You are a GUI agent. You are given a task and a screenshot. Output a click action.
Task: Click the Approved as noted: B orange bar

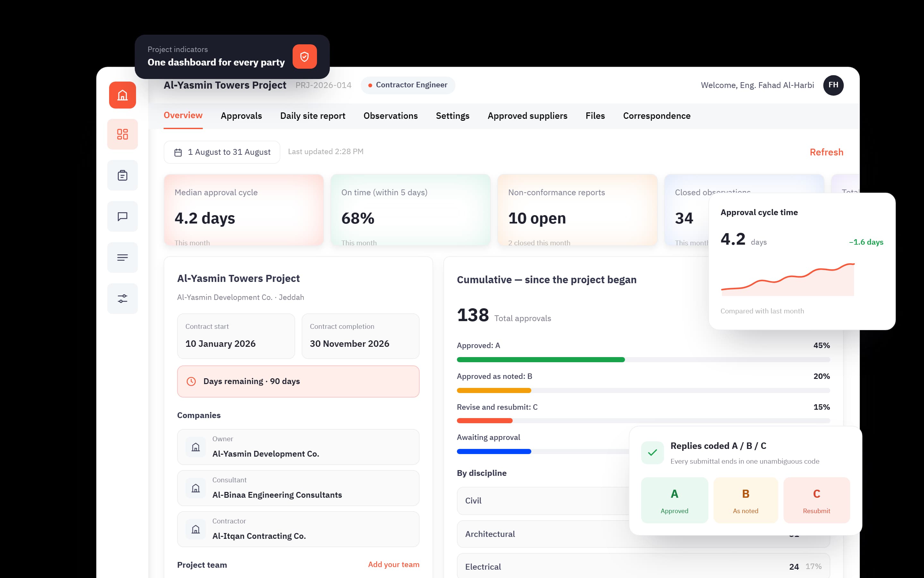tap(494, 390)
